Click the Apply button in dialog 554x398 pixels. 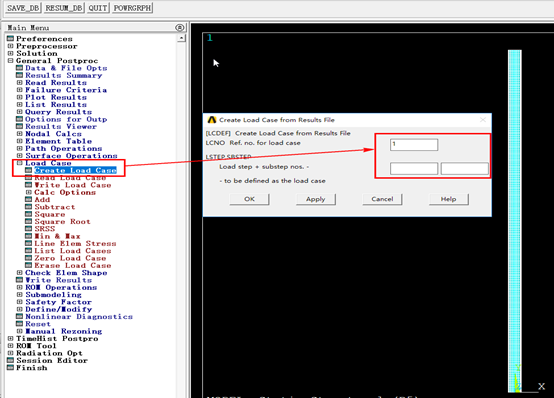tap(316, 199)
